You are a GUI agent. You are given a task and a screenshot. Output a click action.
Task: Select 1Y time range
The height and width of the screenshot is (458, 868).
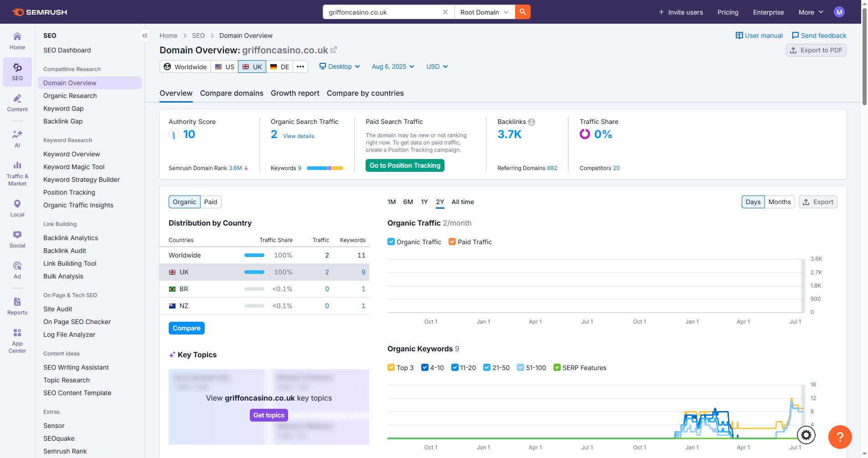coord(424,202)
